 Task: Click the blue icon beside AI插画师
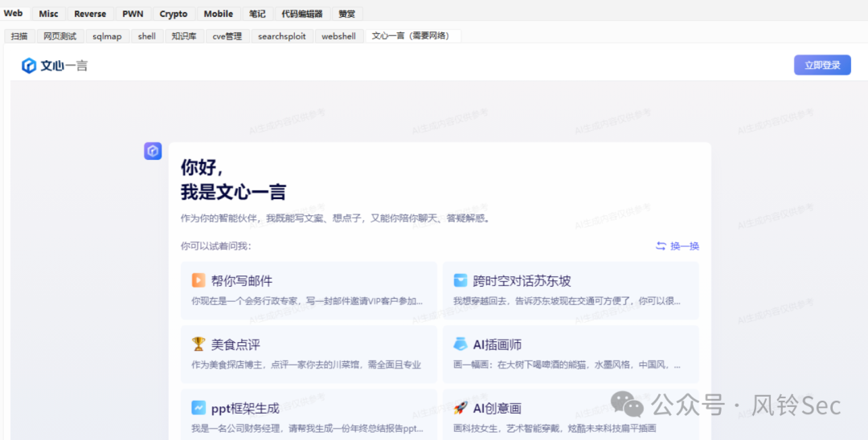click(460, 344)
